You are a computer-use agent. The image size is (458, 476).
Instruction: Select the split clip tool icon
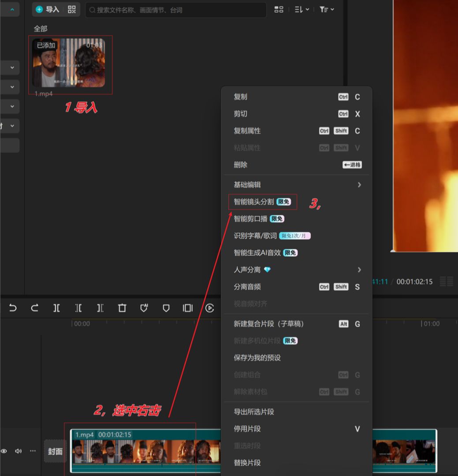[x=56, y=308]
